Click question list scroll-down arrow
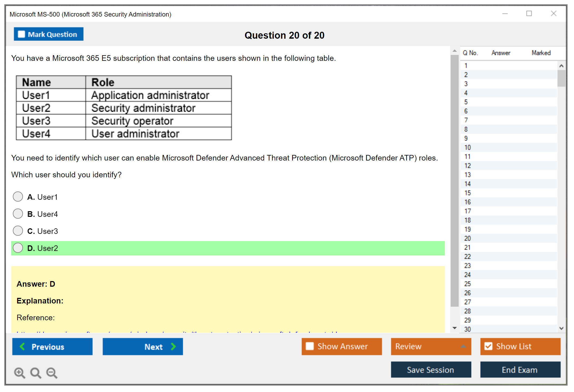Viewport: 574px width, 392px height. coord(561,328)
